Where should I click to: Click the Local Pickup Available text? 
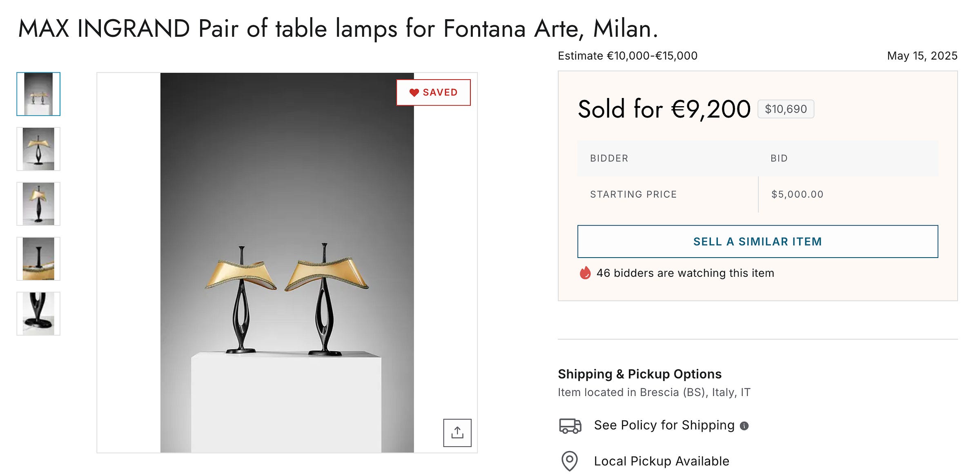tap(661, 461)
